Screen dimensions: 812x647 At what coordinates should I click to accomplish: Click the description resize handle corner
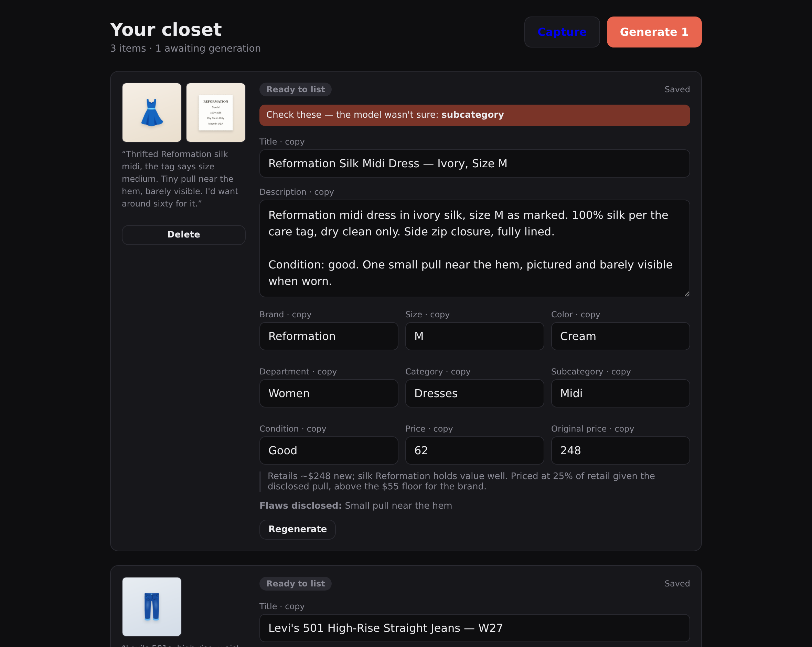pos(686,294)
